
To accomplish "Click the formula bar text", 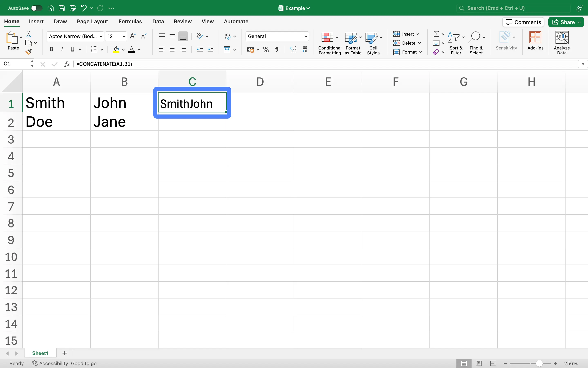I will tap(104, 64).
